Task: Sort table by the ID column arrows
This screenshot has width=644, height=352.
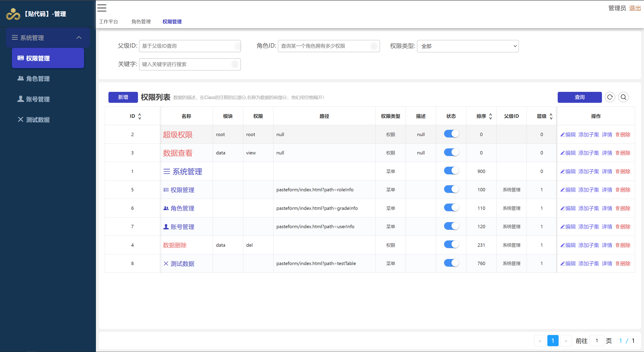Action: (140, 116)
